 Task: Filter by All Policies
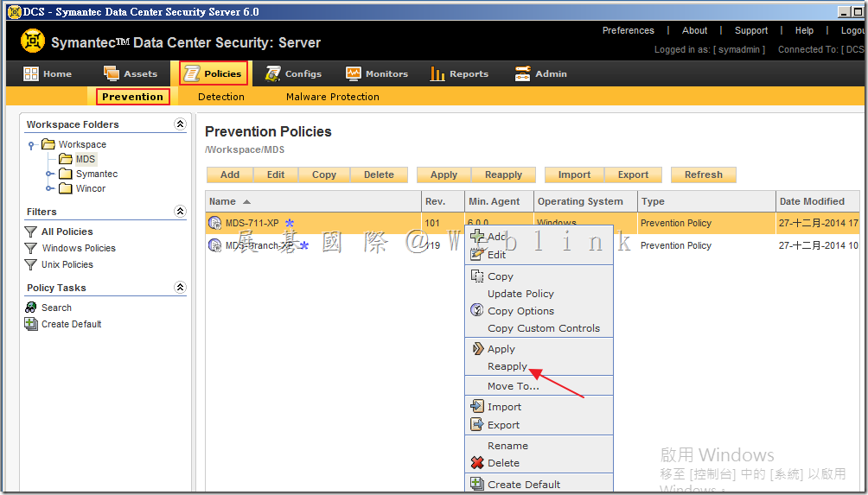click(67, 232)
